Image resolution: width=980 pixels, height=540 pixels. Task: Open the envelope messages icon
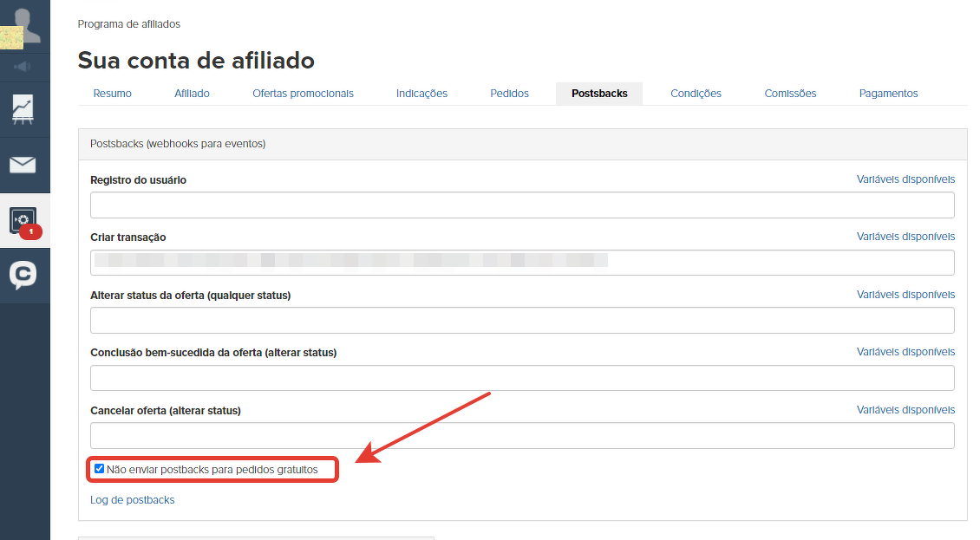pos(23,165)
